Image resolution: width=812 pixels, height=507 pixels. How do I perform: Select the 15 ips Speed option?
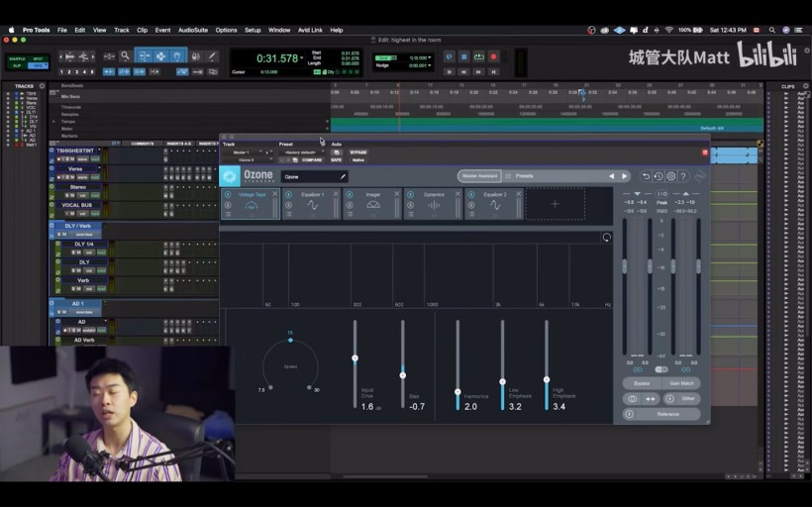(x=290, y=340)
